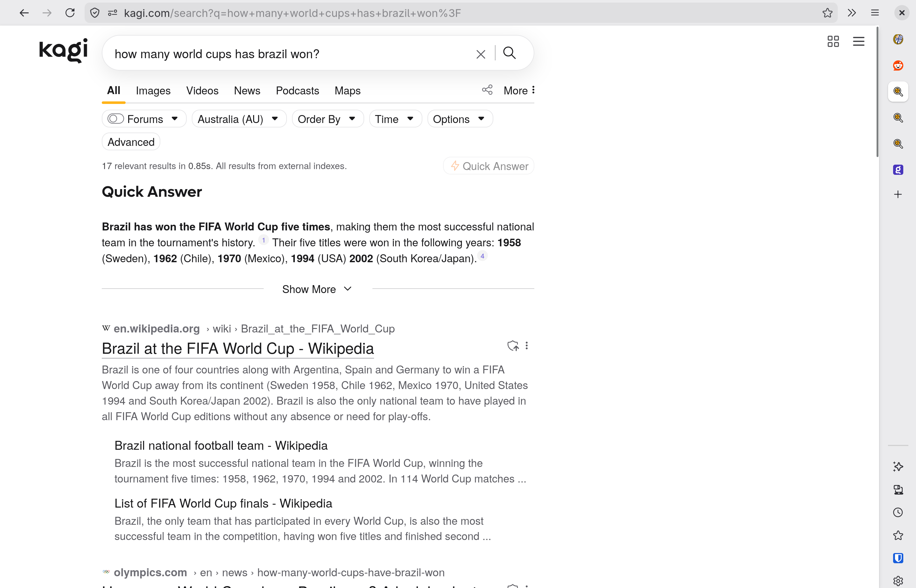Open more options for Wikipedia result
916x588 pixels.
tap(527, 346)
